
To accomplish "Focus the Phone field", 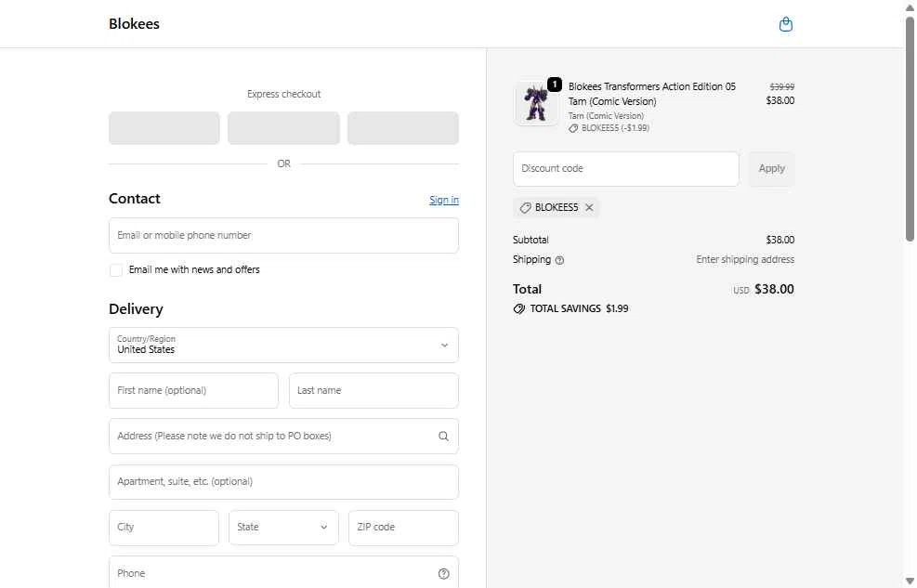I will [283, 572].
